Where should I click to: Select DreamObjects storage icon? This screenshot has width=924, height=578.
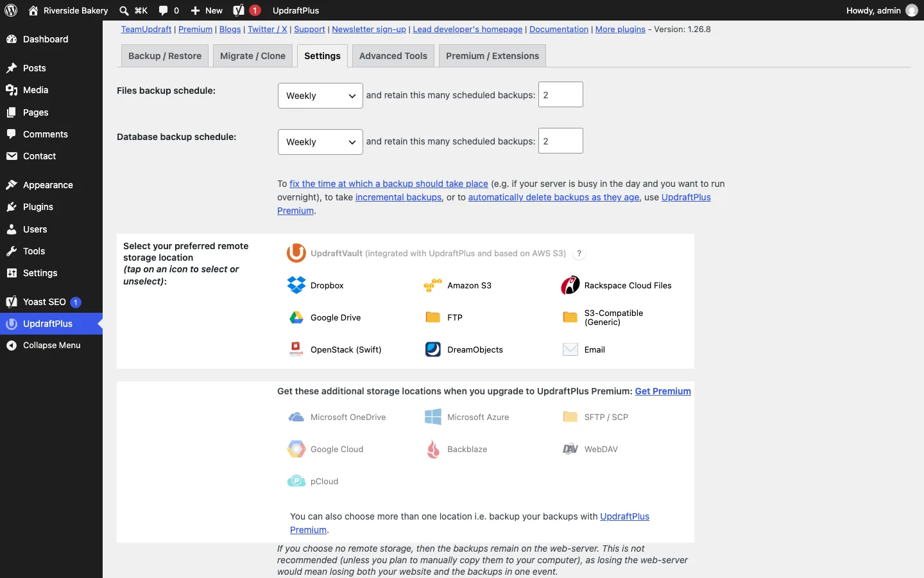point(433,349)
